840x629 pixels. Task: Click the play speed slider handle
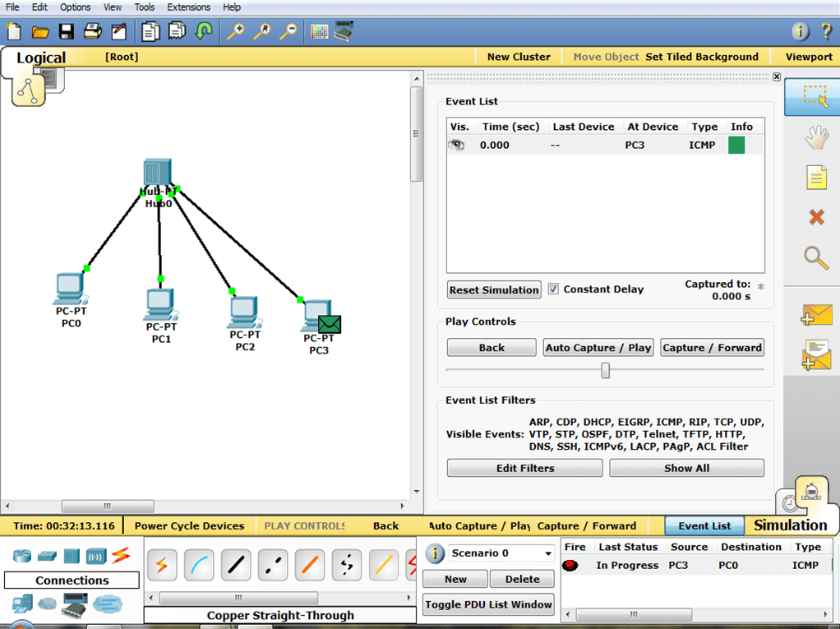pos(605,371)
